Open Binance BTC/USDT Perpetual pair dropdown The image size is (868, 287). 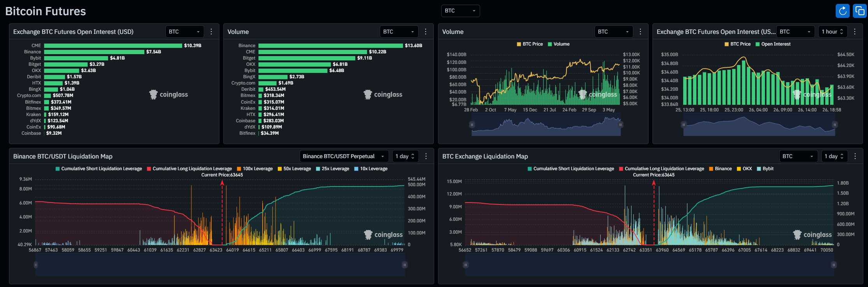coord(344,156)
